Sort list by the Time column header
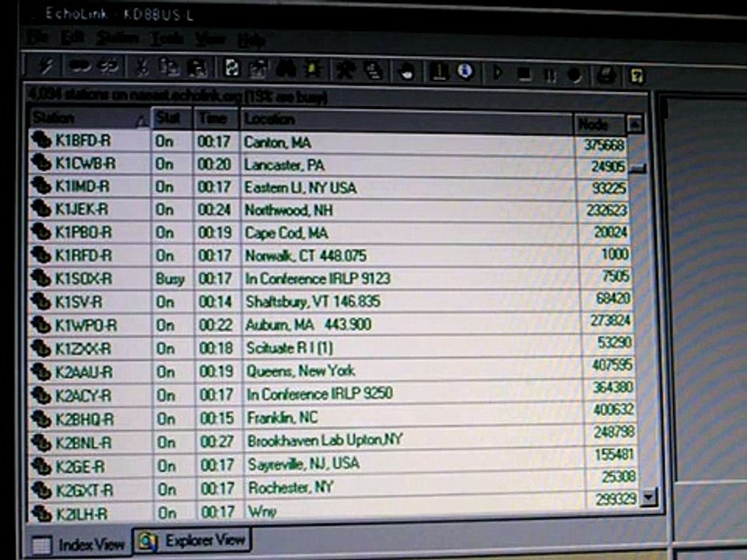Screen dimensions: 747x560 (x=217, y=119)
